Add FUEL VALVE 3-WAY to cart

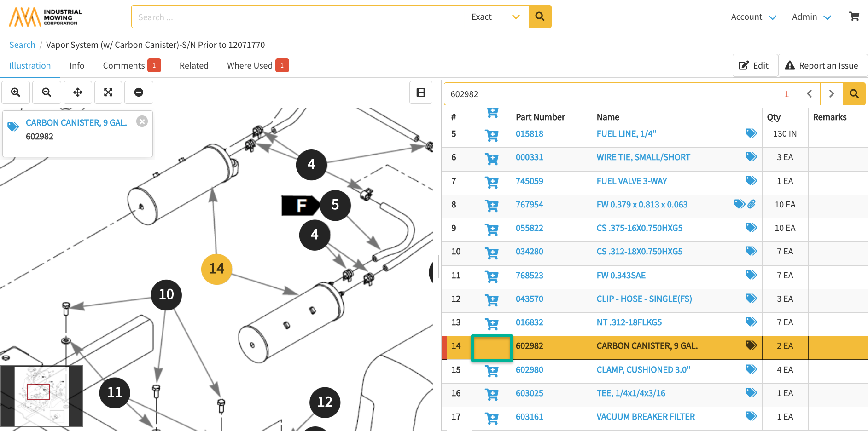point(491,182)
